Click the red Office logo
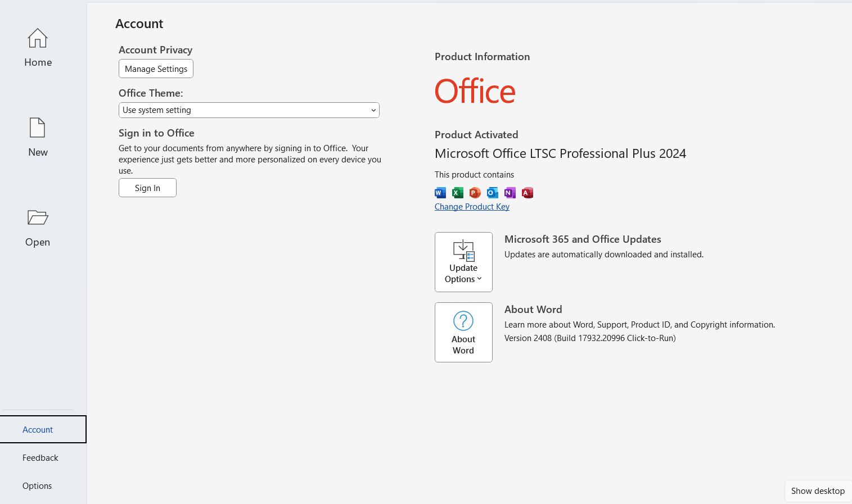852x504 pixels. [475, 91]
